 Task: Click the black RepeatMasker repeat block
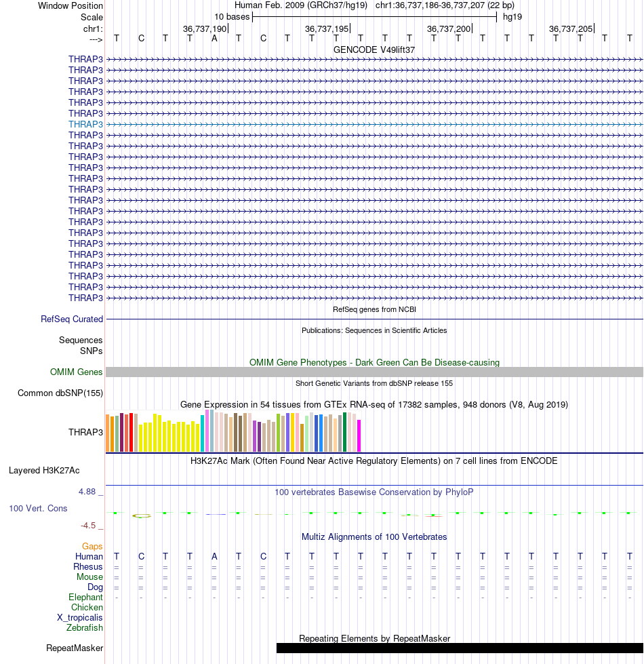pos(460,648)
